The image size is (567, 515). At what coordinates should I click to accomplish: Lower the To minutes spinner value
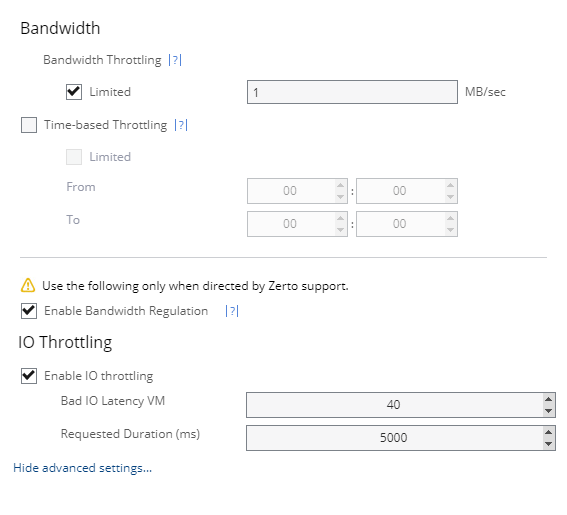(x=450, y=230)
